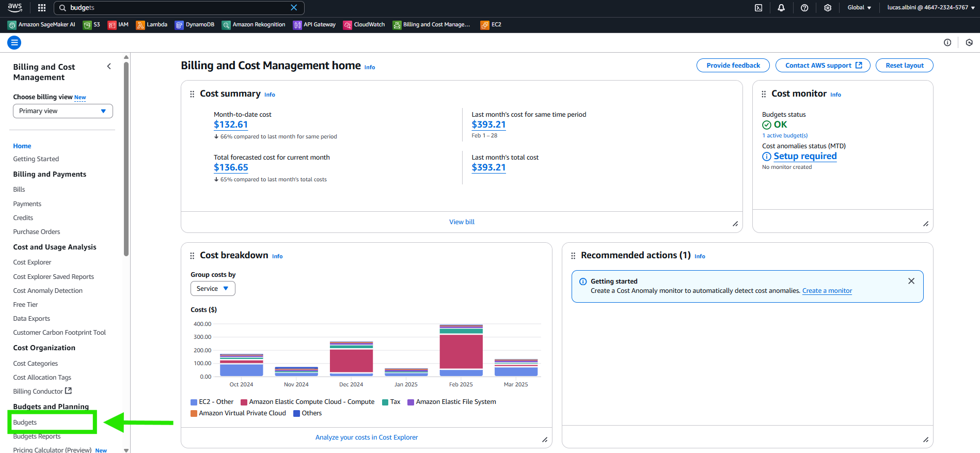Go to Home in sidebar
Image resolution: width=980 pixels, height=453 pixels.
(22, 146)
